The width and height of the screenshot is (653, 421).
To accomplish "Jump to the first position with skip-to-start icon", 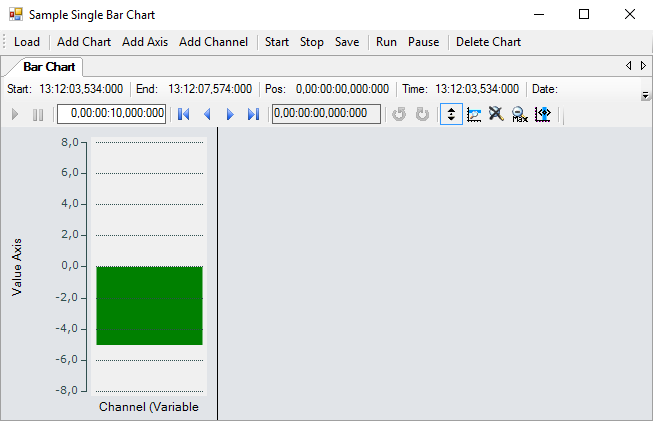I will coord(184,114).
